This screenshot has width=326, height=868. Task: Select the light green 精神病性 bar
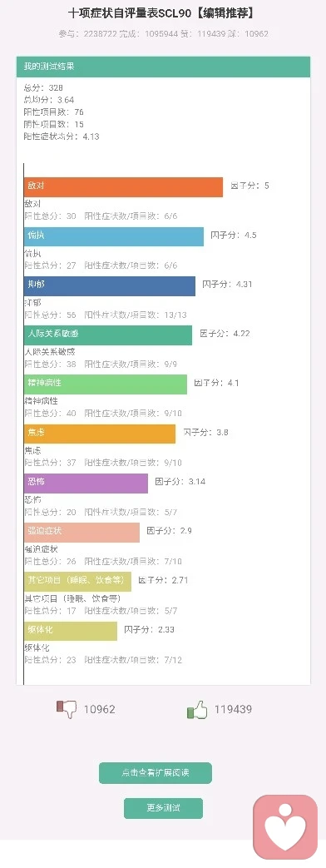point(105,384)
